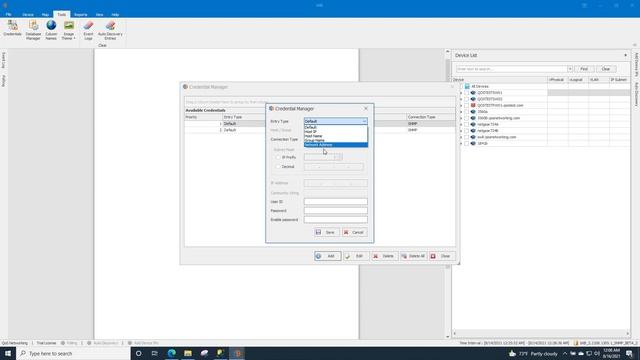The height and width of the screenshot is (360, 640).
Task: Open the Device List search history dropdown
Action: [570, 69]
